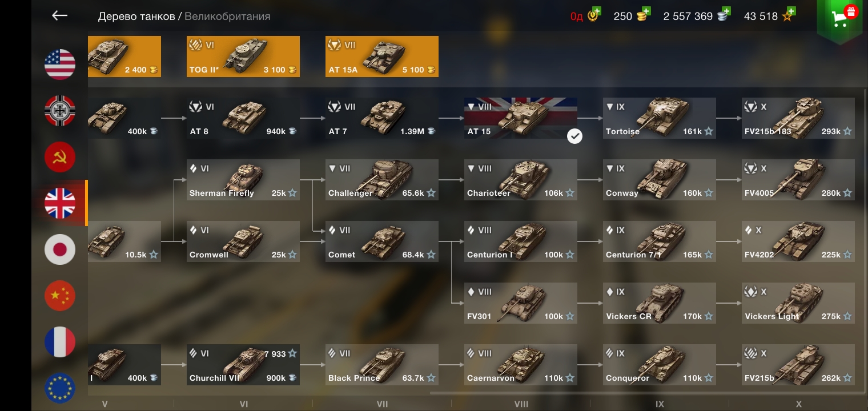Click the horizontal tier scrollbar
The image size is (868, 411).
click(x=644, y=393)
